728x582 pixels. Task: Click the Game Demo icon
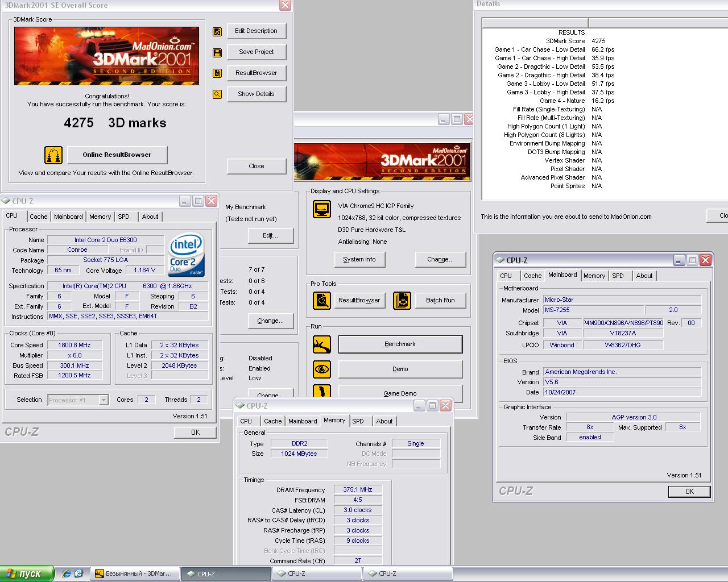pyautogui.click(x=322, y=392)
